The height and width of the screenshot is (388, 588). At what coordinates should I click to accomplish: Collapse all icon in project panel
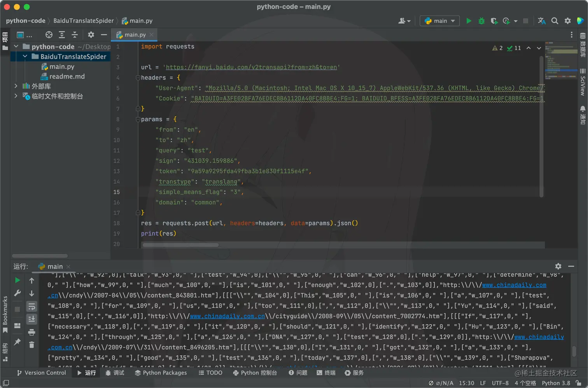coord(75,35)
